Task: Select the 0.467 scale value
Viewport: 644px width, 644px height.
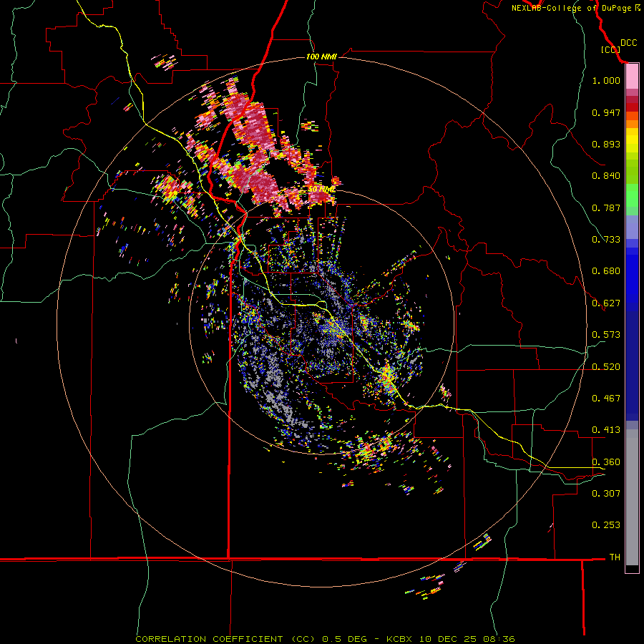Action: 606,399
